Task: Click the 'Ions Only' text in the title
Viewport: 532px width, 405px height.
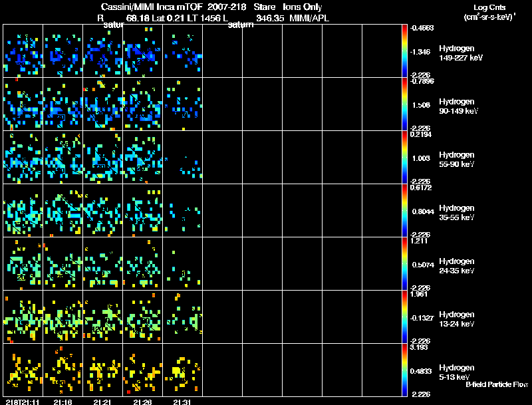Action: (x=303, y=7)
